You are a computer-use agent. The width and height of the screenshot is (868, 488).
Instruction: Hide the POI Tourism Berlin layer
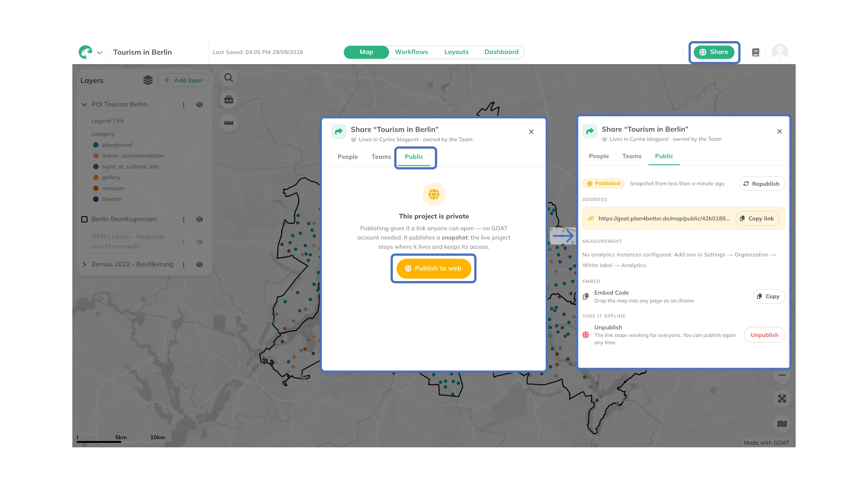coord(199,105)
